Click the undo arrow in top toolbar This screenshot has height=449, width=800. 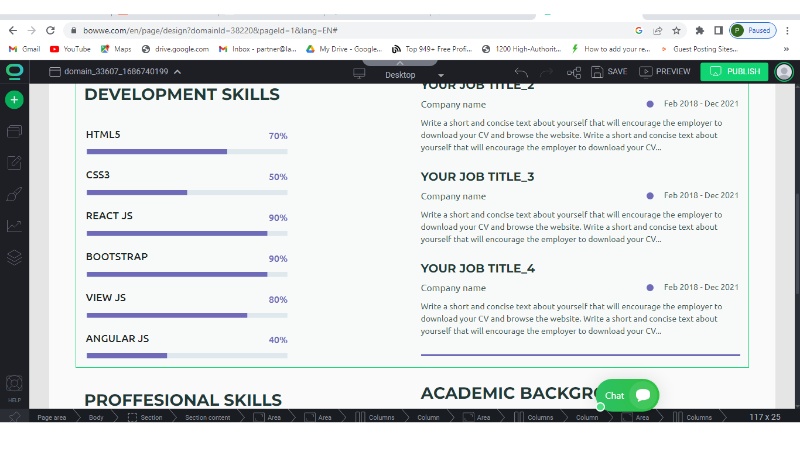tap(521, 72)
